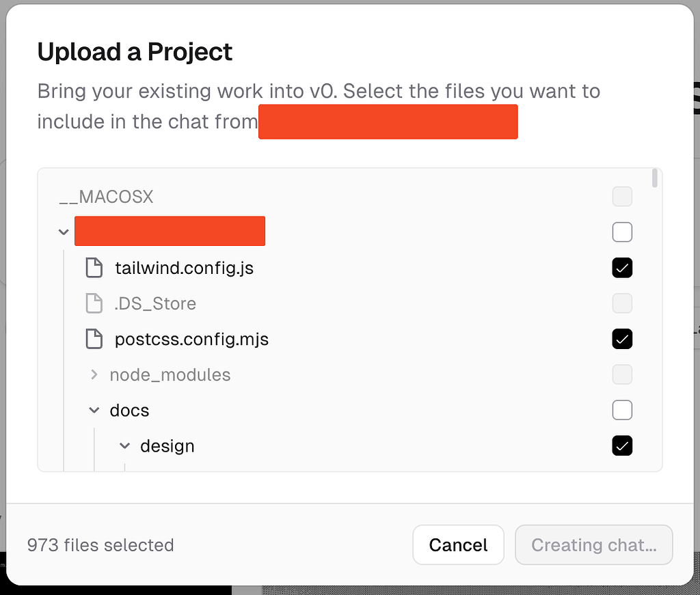The image size is (700, 595).
Task: Enable the docs folder checkbox
Action: click(x=622, y=410)
